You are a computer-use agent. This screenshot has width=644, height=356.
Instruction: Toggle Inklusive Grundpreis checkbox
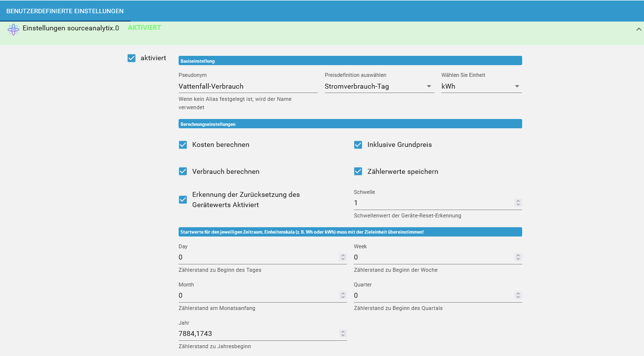point(358,145)
